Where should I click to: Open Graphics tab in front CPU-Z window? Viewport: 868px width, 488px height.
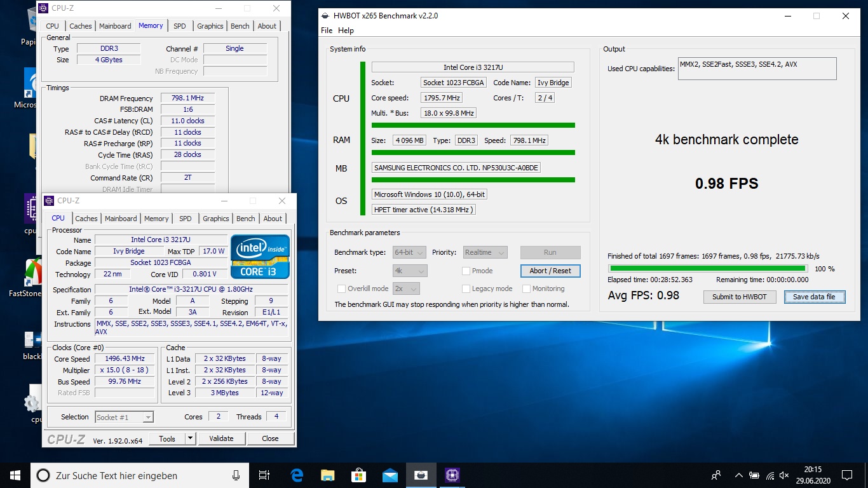coord(216,219)
